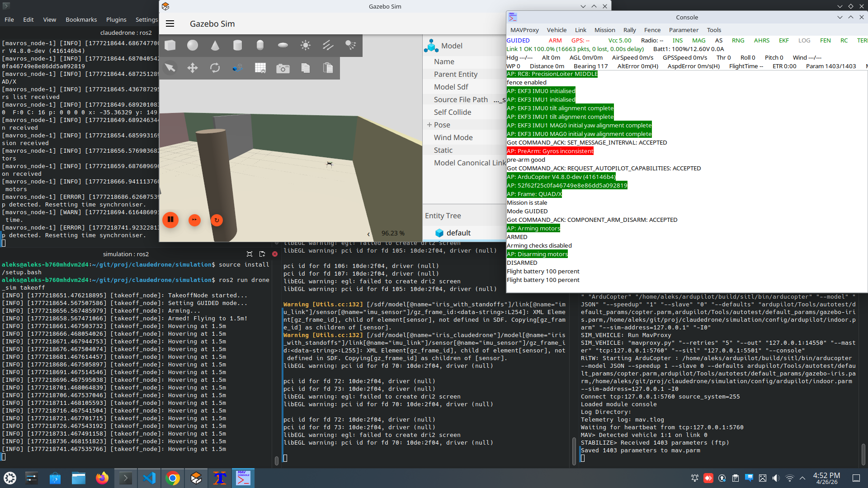Open the Mission menu in Console
This screenshot has width=868, height=488.
click(604, 30)
